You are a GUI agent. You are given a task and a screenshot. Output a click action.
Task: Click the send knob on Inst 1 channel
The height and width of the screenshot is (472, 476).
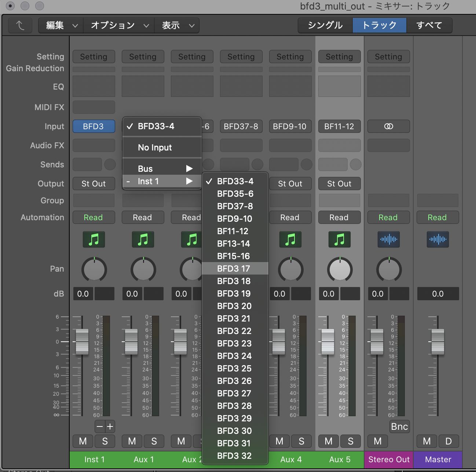[x=110, y=164]
